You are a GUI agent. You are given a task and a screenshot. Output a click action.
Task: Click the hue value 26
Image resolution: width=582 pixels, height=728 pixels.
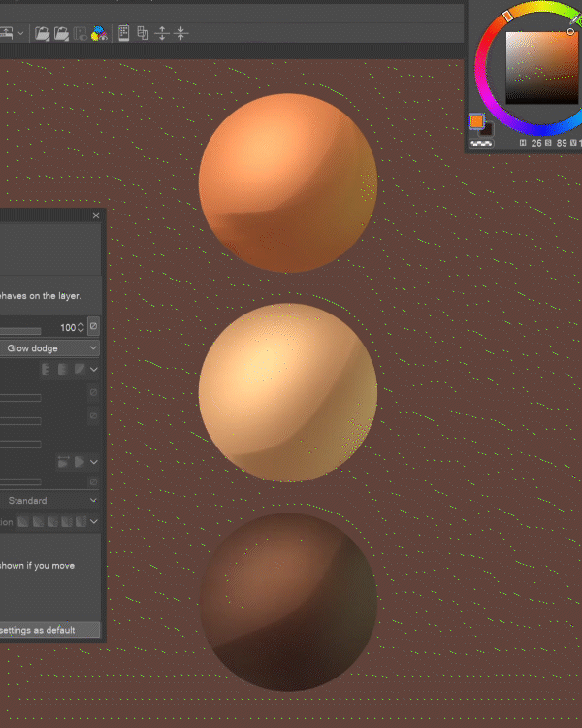(x=536, y=143)
